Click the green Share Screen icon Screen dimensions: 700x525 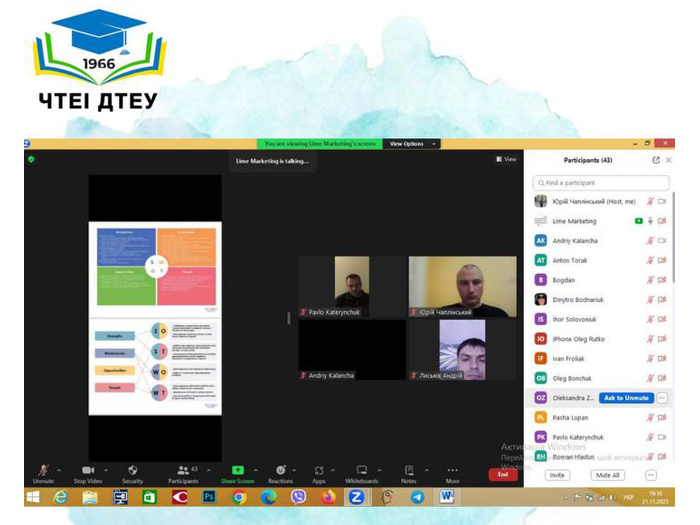(x=238, y=470)
